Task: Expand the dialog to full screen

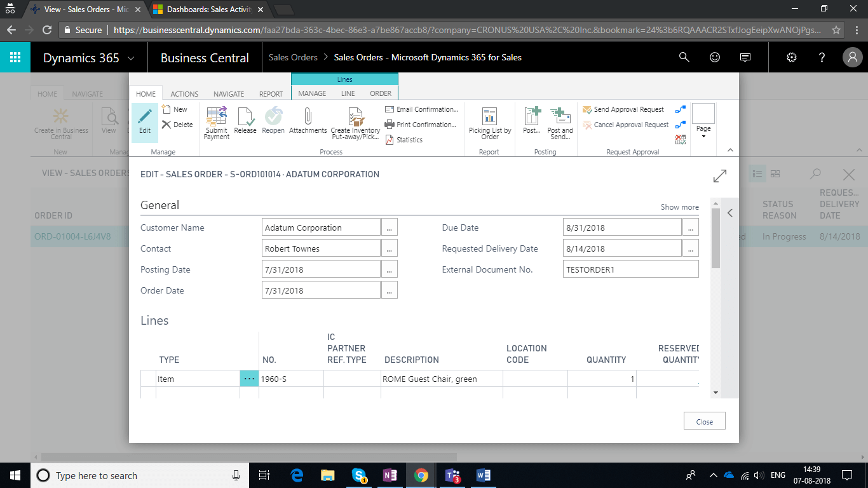Action: point(719,176)
